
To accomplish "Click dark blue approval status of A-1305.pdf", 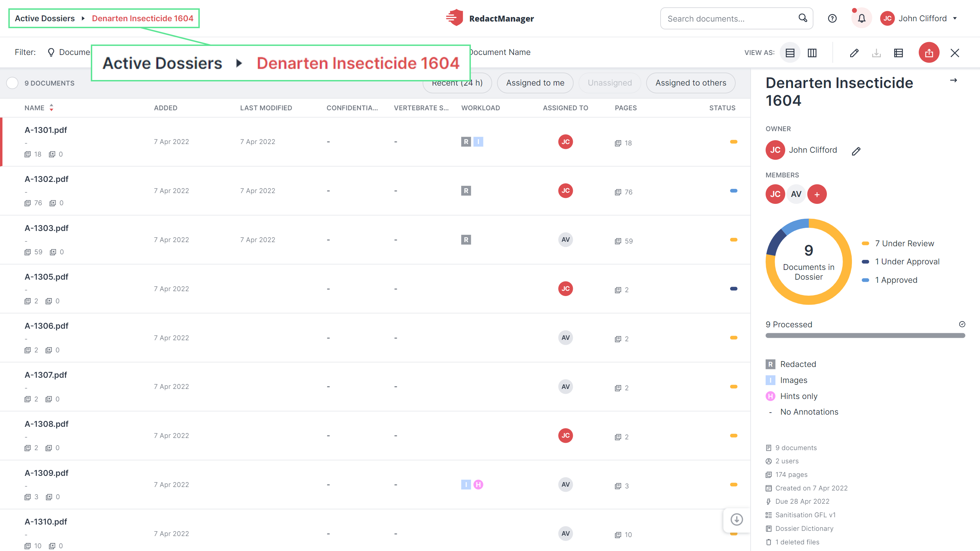I will 734,289.
